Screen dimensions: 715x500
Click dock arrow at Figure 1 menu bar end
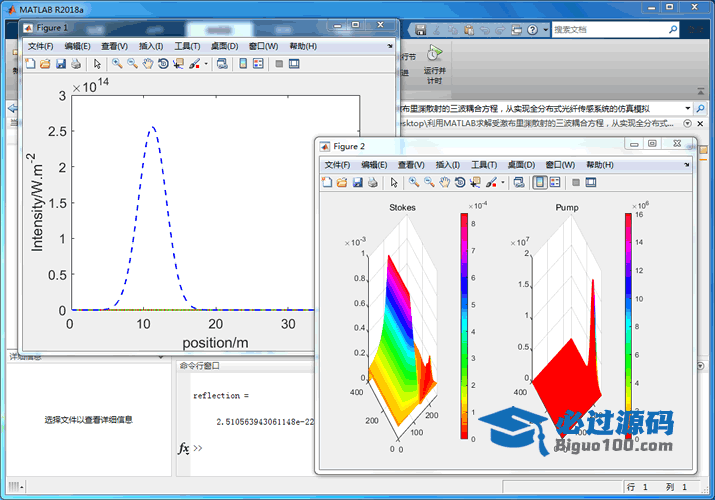390,46
